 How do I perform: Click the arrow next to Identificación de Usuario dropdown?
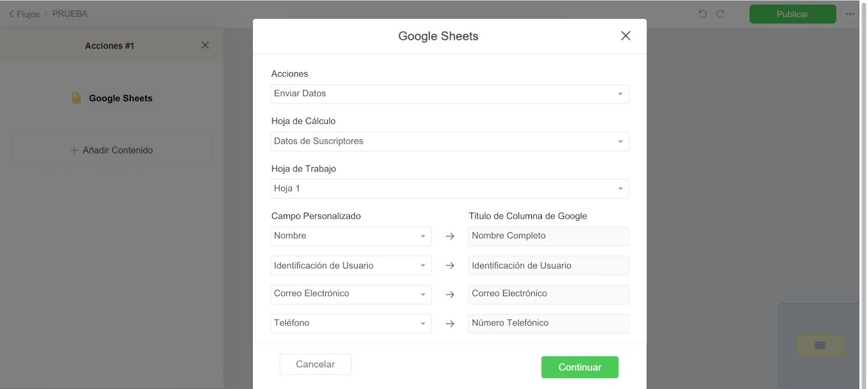click(450, 266)
